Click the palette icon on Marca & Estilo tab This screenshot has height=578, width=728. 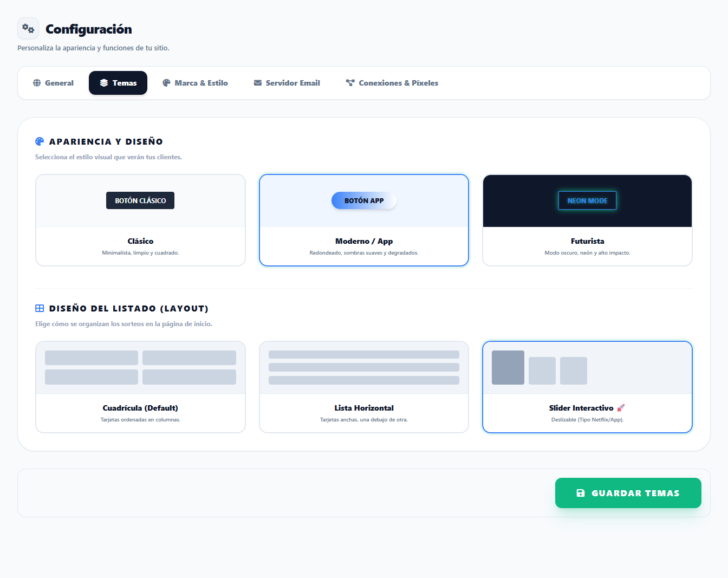(x=166, y=82)
